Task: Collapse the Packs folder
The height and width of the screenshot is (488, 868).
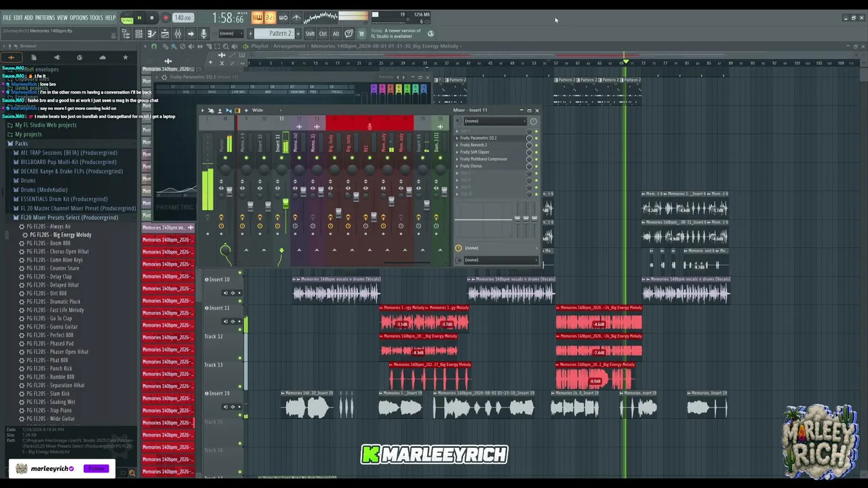Action: [21, 144]
